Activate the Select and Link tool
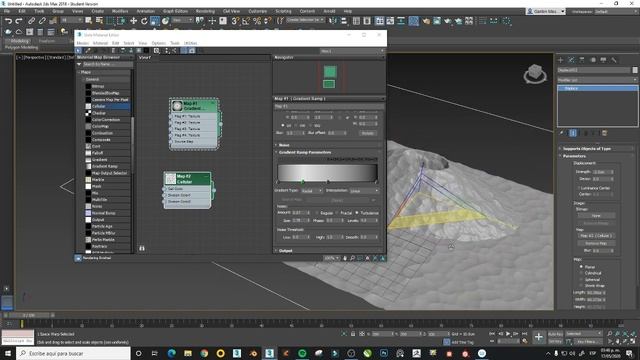 point(31,21)
